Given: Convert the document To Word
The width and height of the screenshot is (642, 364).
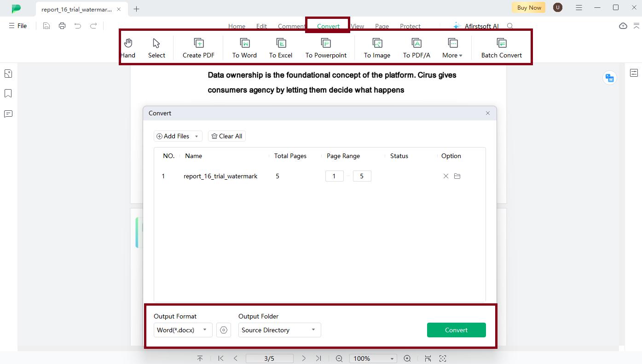Looking at the screenshot, I should point(244,48).
